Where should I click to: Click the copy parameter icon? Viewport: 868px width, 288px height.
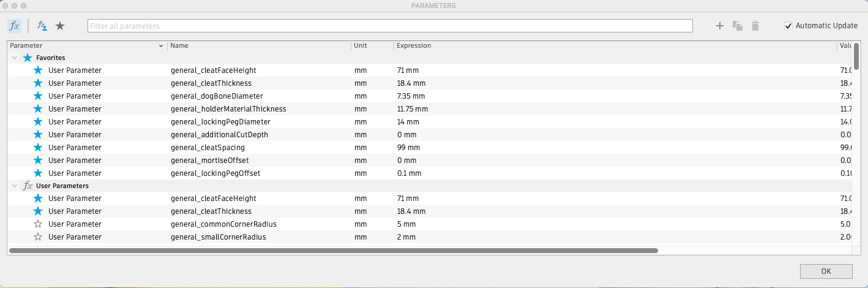(738, 26)
